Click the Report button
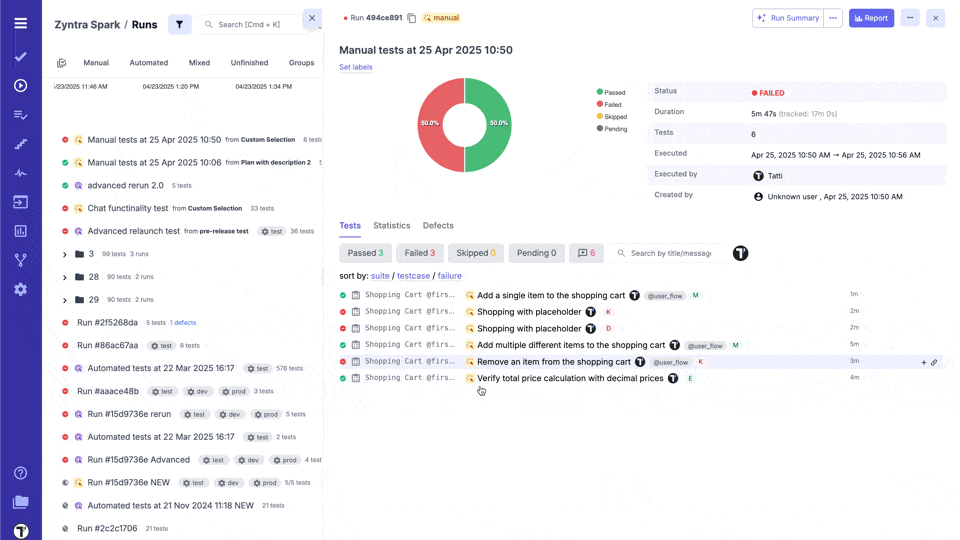The height and width of the screenshot is (540, 960). point(870,18)
